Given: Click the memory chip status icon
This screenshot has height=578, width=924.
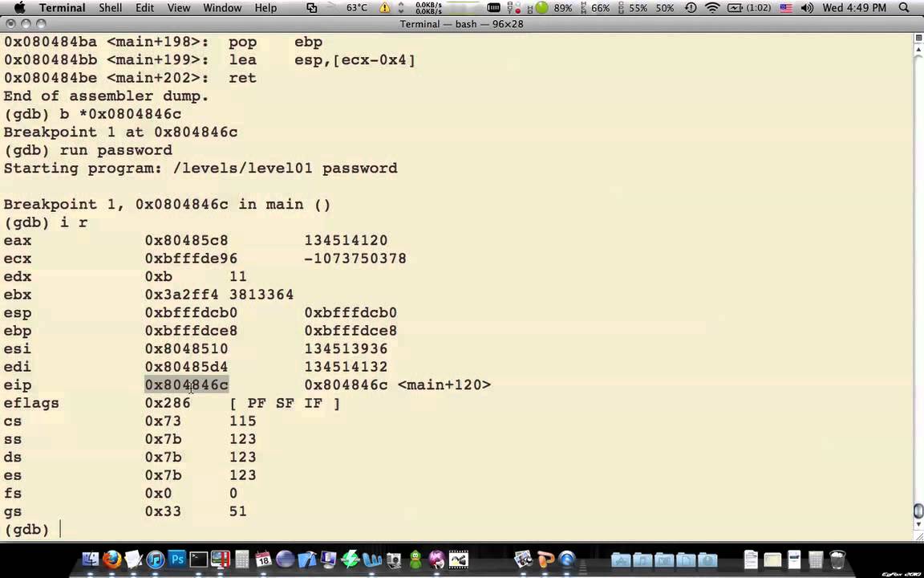Looking at the screenshot, I should pyautogui.click(x=494, y=8).
